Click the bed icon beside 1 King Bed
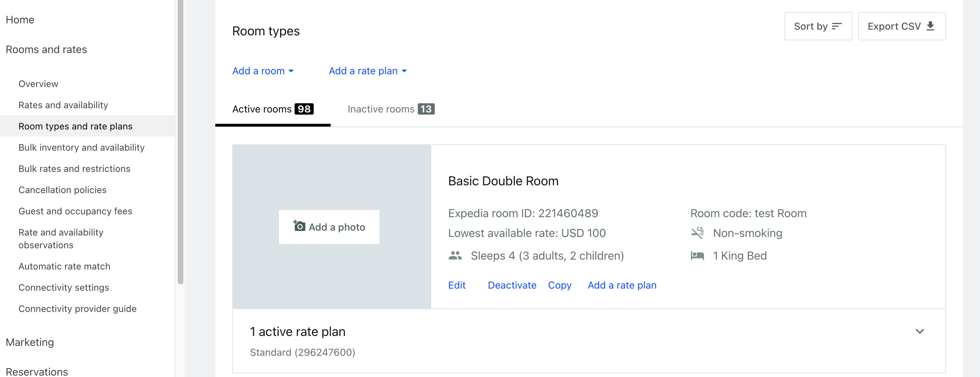 pyautogui.click(x=697, y=255)
